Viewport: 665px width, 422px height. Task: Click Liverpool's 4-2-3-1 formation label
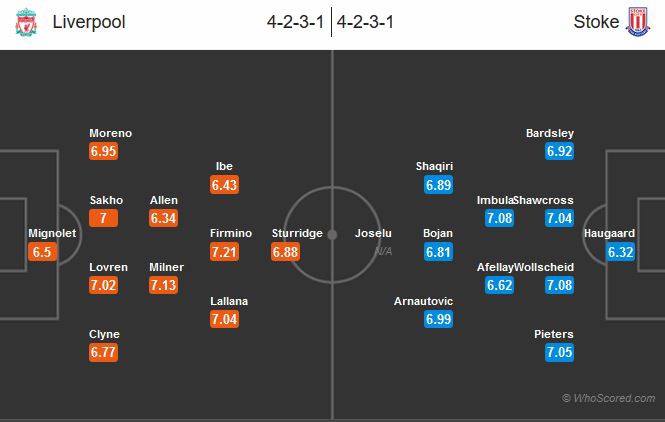click(297, 23)
